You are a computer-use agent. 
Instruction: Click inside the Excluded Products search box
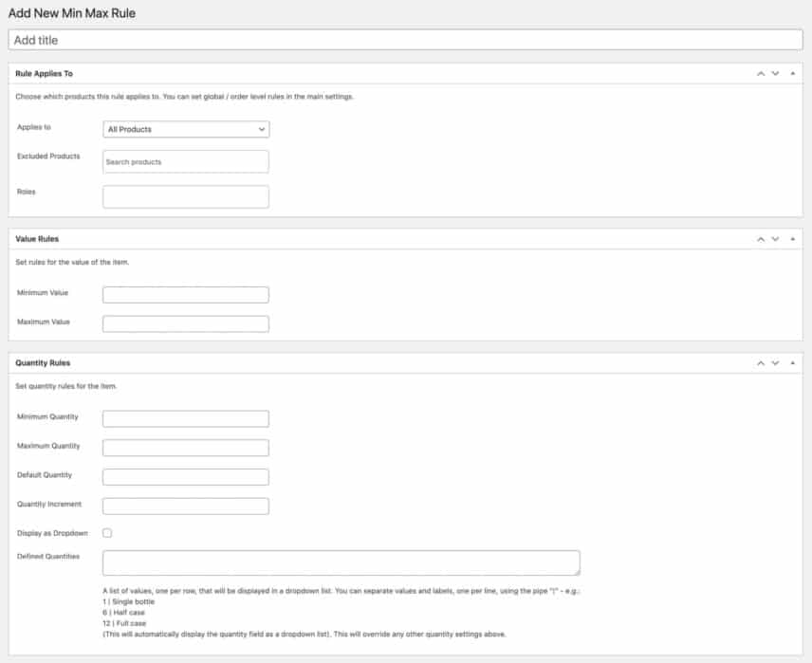point(185,161)
